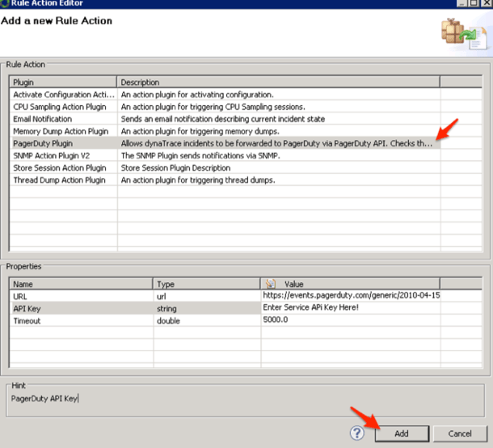Select Activate Configuration Action plugin row
The image size is (493, 448).
pyautogui.click(x=64, y=95)
